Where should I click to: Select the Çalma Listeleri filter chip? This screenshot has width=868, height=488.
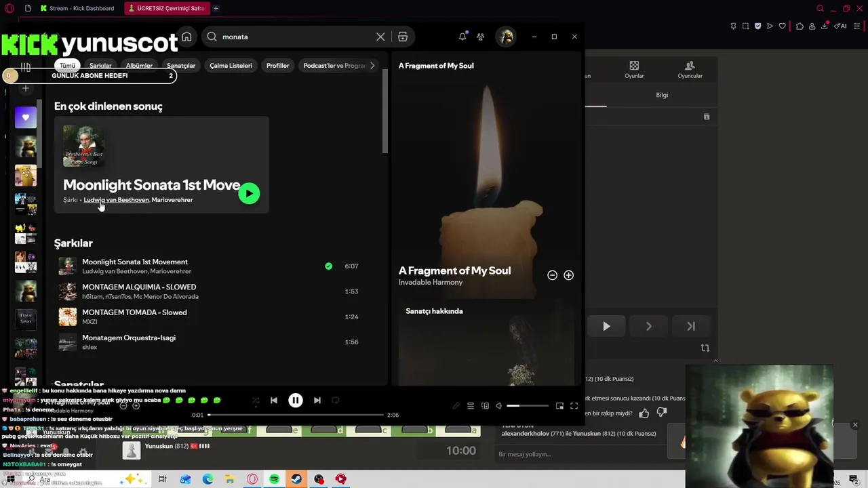click(231, 66)
